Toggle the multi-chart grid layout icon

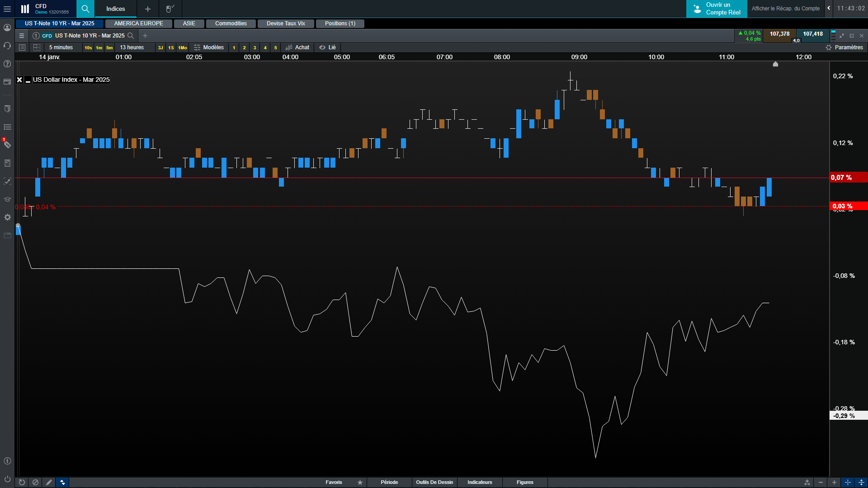37,47
